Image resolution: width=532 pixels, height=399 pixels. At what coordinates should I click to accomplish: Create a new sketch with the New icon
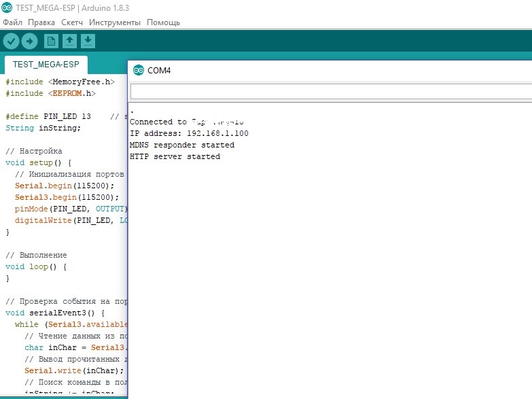coord(51,41)
